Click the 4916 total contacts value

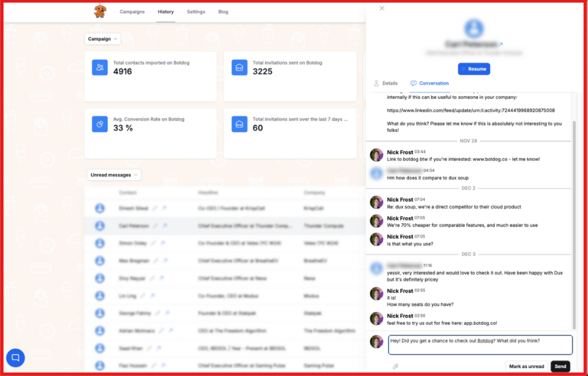pos(122,71)
